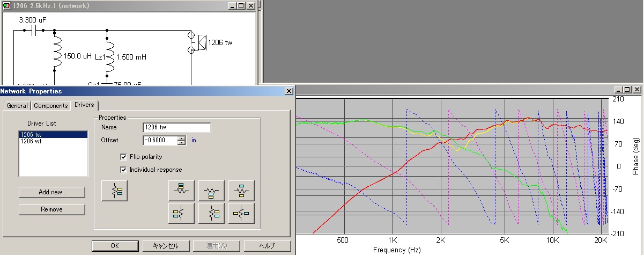Click the Add new... button
Image resolution: width=644 pixels, height=255 pixels.
click(x=53, y=192)
